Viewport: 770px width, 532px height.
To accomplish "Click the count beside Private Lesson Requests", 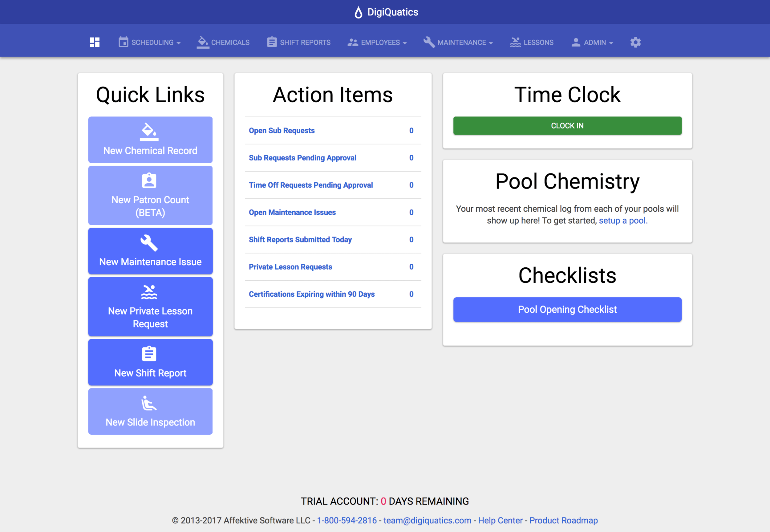I will [x=411, y=267].
